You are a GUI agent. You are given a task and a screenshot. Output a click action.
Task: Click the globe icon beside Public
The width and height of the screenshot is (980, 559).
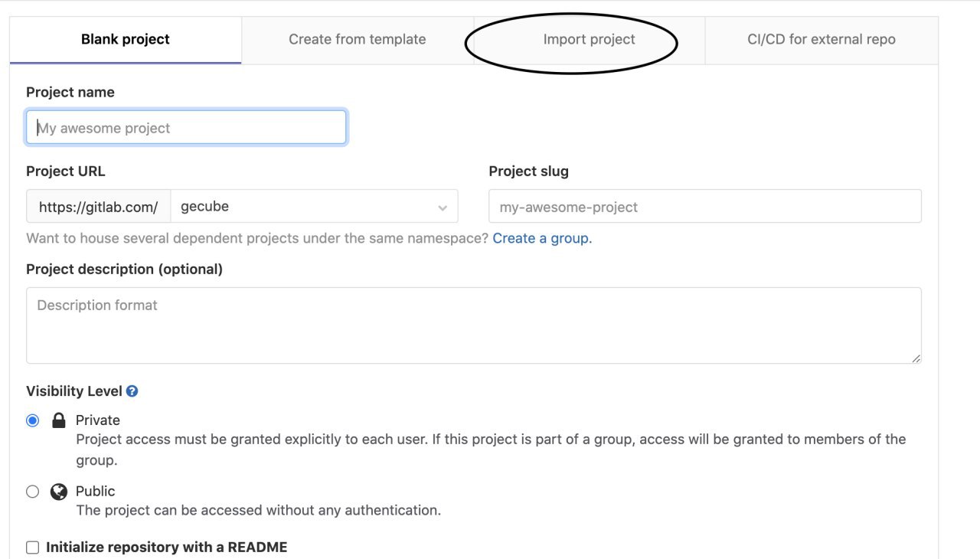click(x=58, y=492)
